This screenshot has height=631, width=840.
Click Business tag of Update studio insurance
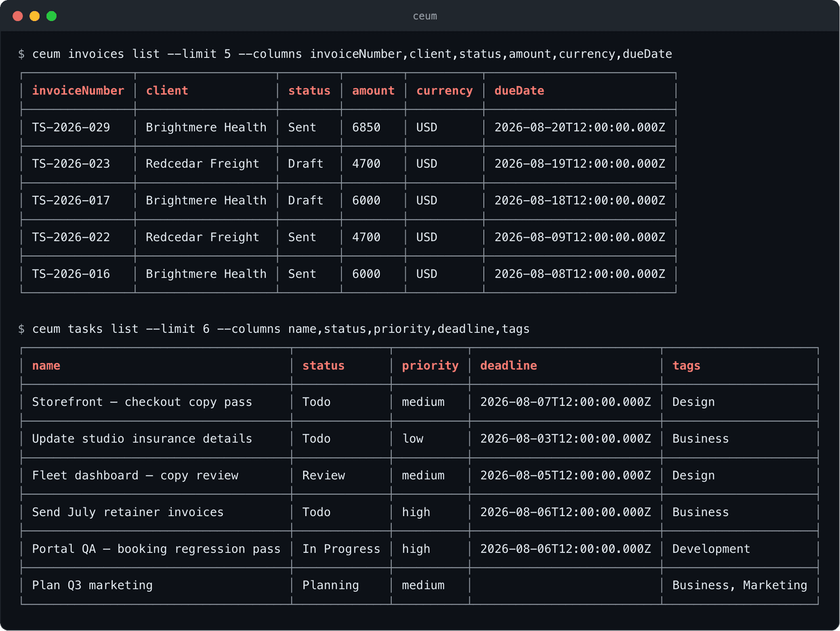click(x=700, y=439)
